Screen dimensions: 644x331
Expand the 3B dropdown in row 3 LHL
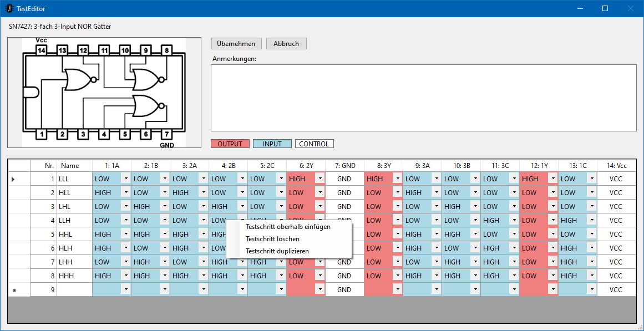point(475,207)
